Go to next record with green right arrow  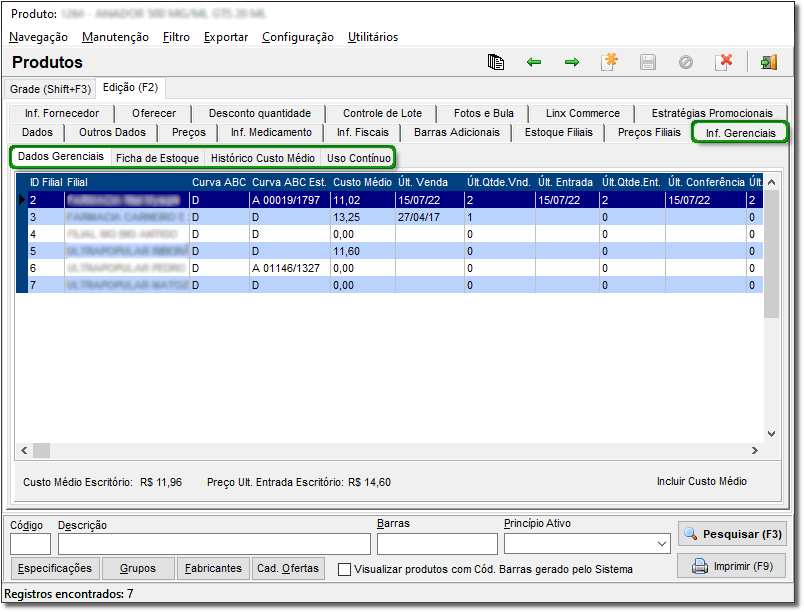[x=572, y=62]
